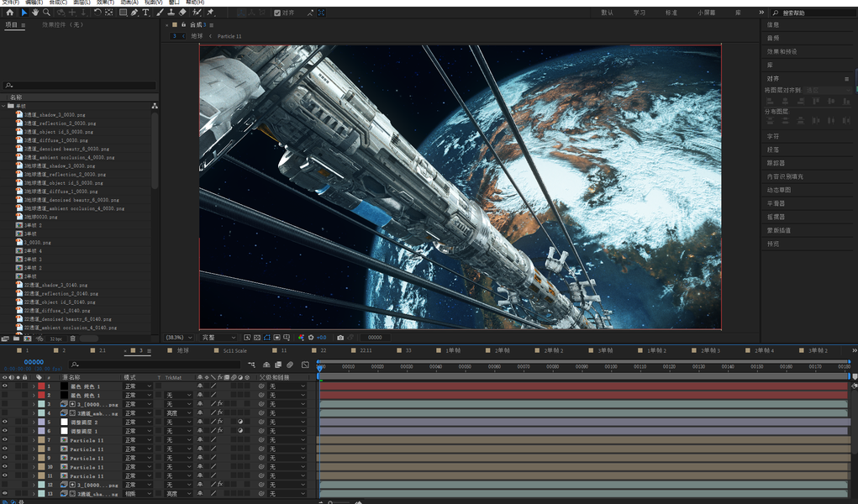The width and height of the screenshot is (858, 504).
Task: Hide layer 7 Particle 11 eye toggle
Action: (5, 440)
